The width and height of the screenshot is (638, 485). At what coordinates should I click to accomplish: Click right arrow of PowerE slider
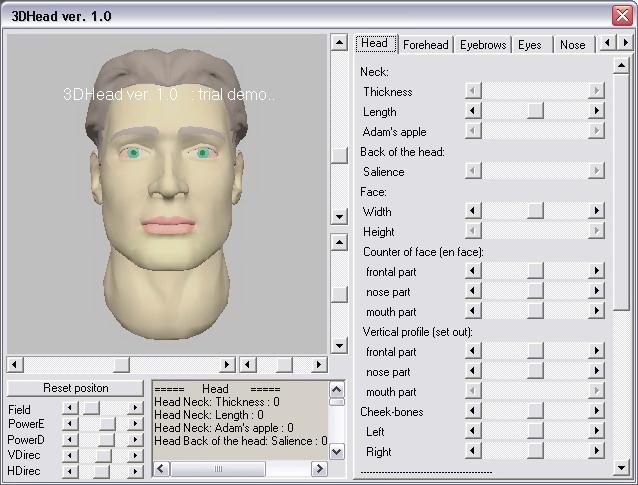135,424
